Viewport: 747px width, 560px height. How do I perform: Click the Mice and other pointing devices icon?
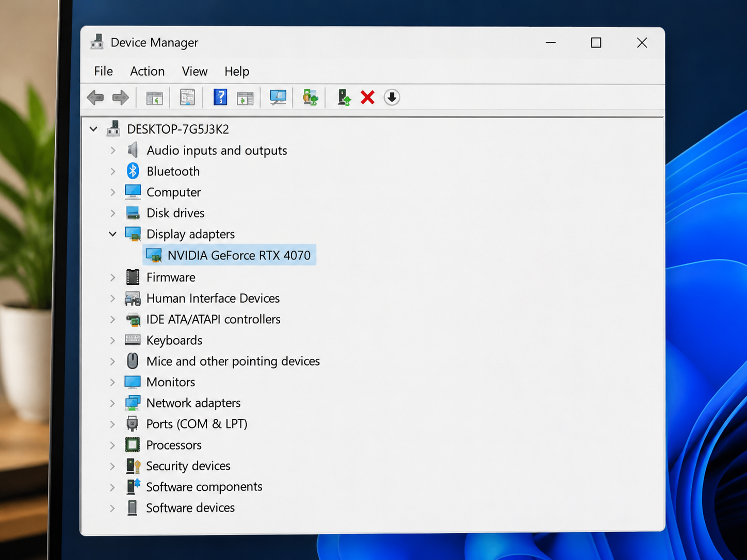[133, 360]
